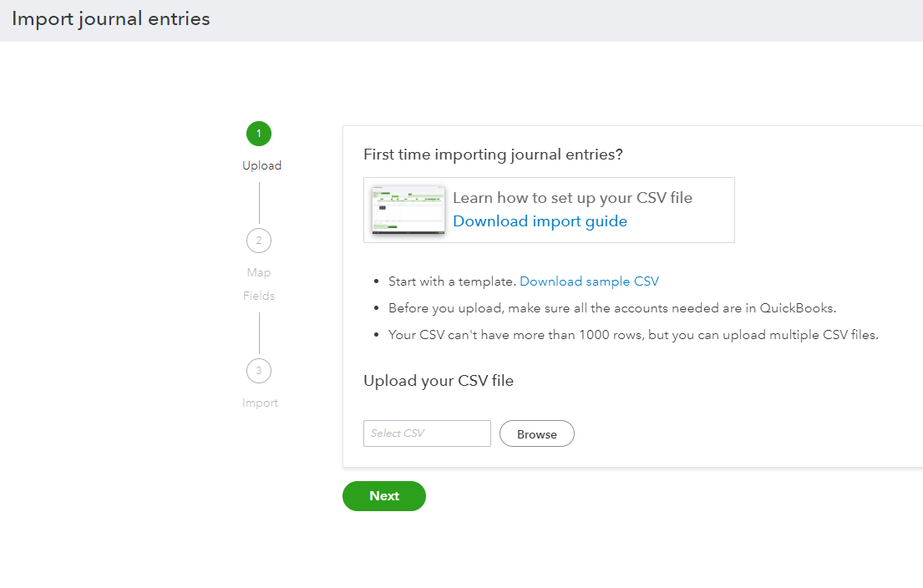This screenshot has width=923, height=588.
Task: Open the CSV guide preview thumbnail
Action: [x=408, y=210]
